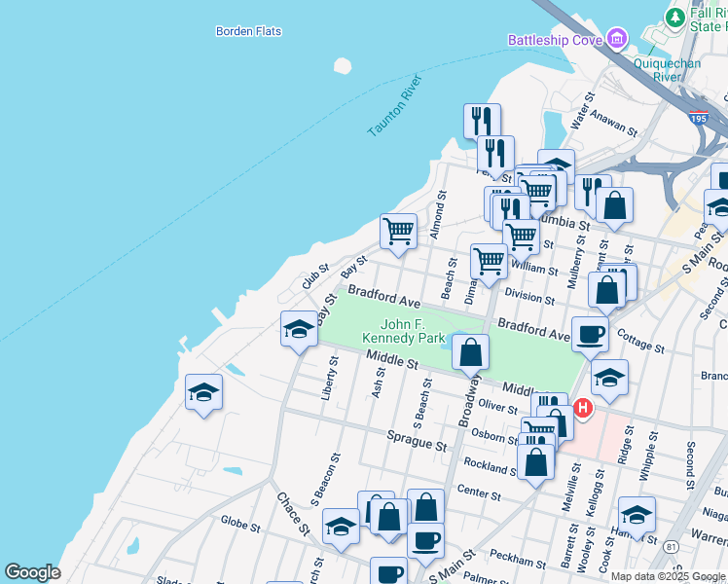Click the school marker on the western shoreline
The image size is (728, 584).
(203, 392)
